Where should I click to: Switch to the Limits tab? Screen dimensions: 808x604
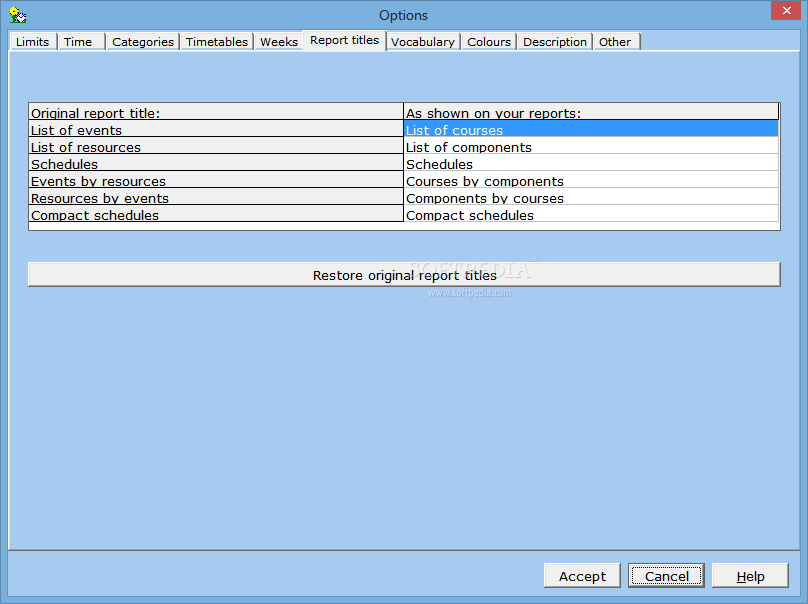(33, 42)
